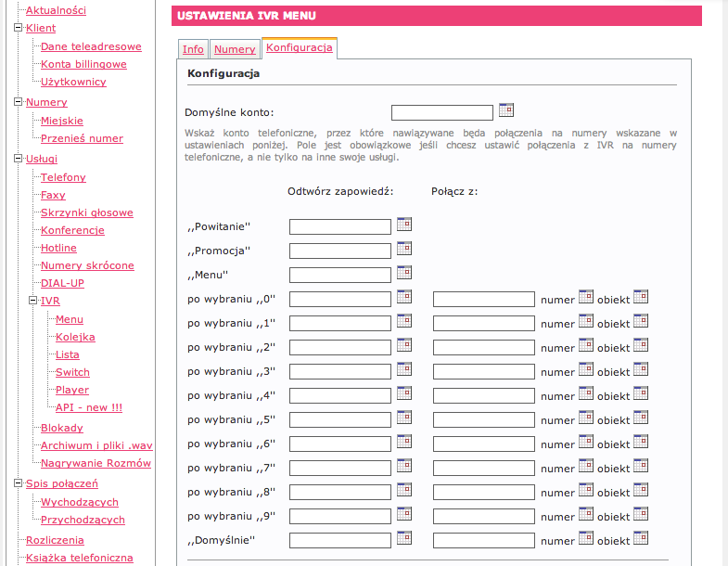Open announcement picker icon for „Menu" row
This screenshot has width=728, height=566.
click(404, 272)
